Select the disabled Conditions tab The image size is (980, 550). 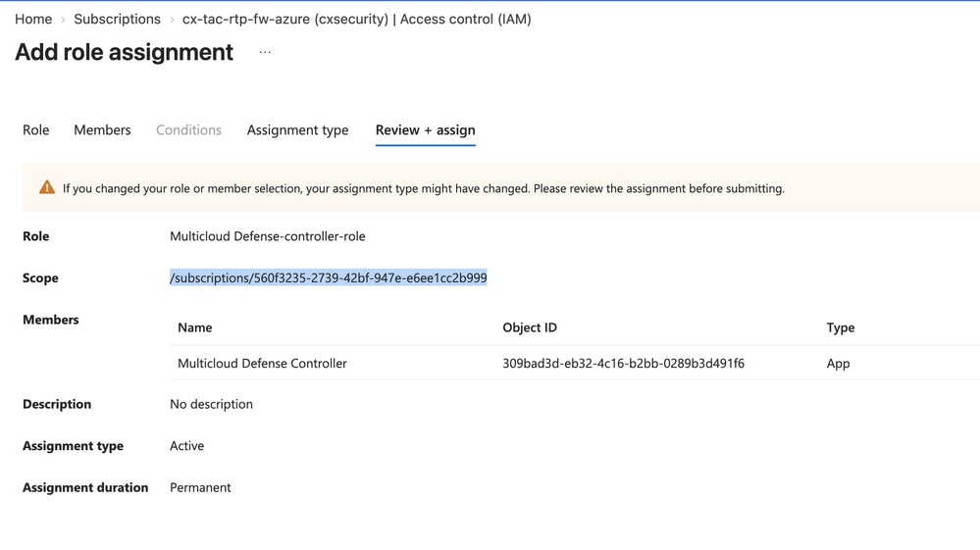188,129
